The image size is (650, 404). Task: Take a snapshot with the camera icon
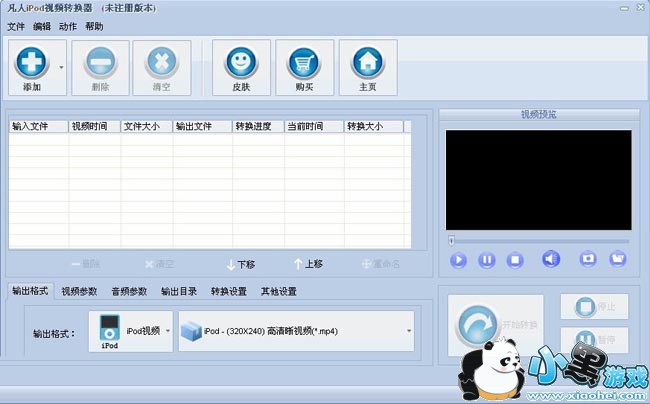[x=588, y=259]
